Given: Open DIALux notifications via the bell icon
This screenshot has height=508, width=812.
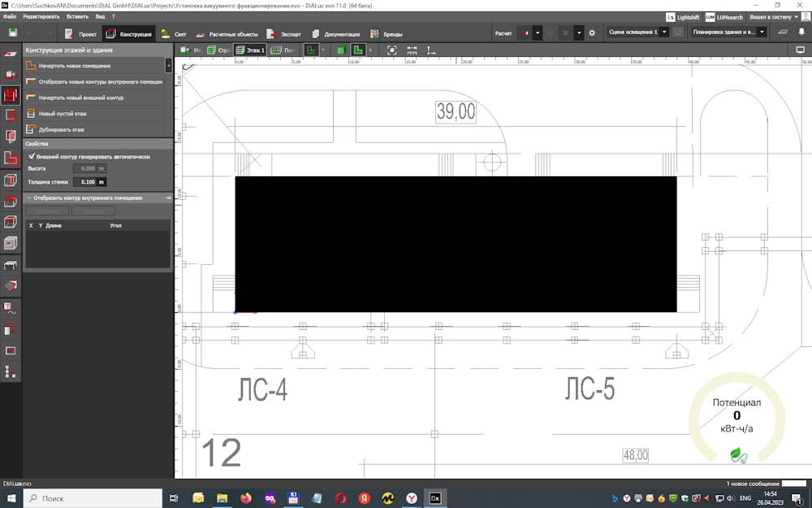Looking at the screenshot, I should pyautogui.click(x=802, y=33).
